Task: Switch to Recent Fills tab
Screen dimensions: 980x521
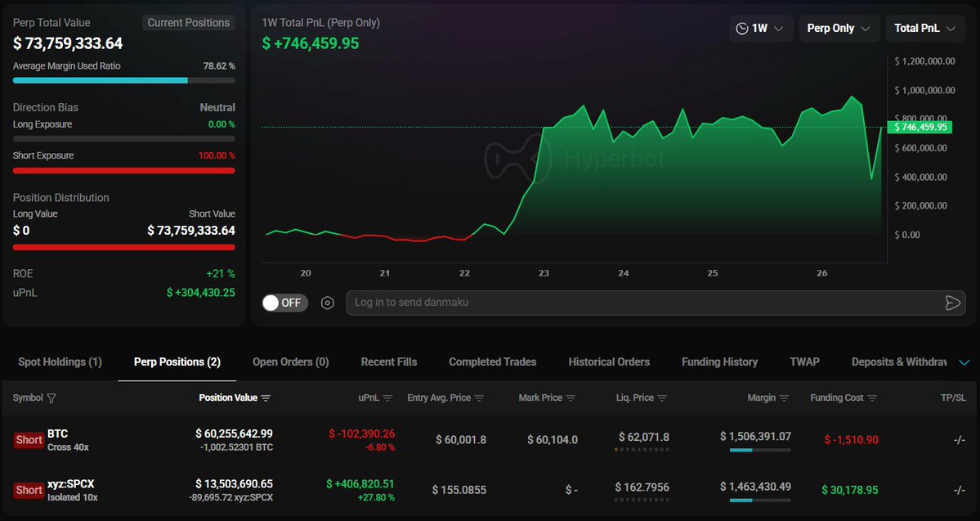Action: click(389, 362)
